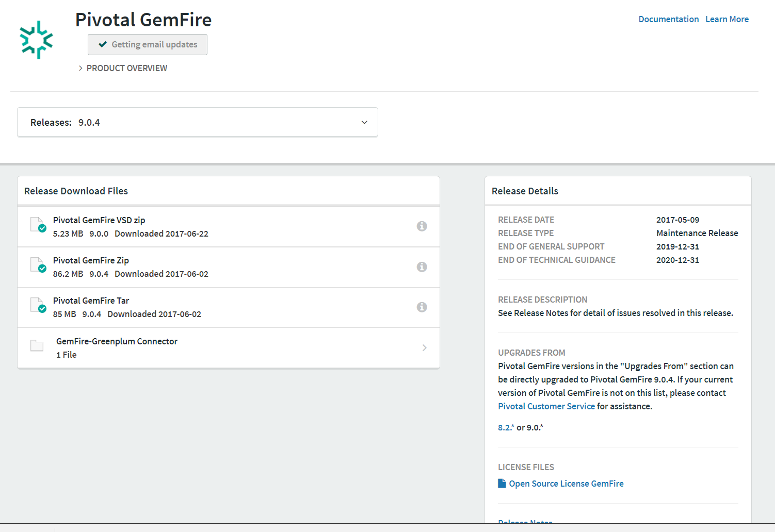
Task: Click the Release Details heading
Action: (525, 191)
